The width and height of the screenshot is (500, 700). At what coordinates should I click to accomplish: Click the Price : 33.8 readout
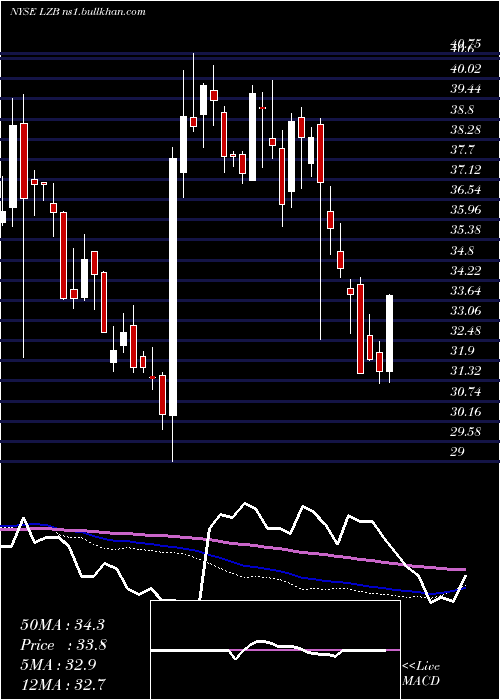tap(62, 645)
